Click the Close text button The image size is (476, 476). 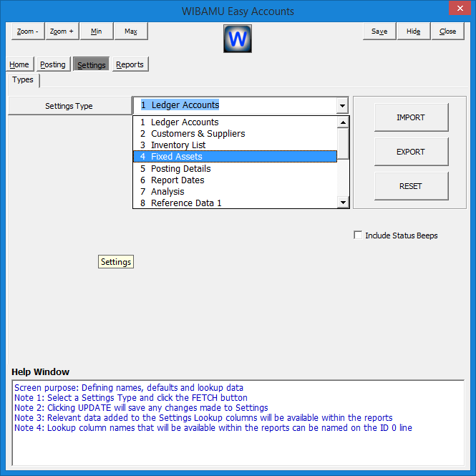click(x=448, y=31)
